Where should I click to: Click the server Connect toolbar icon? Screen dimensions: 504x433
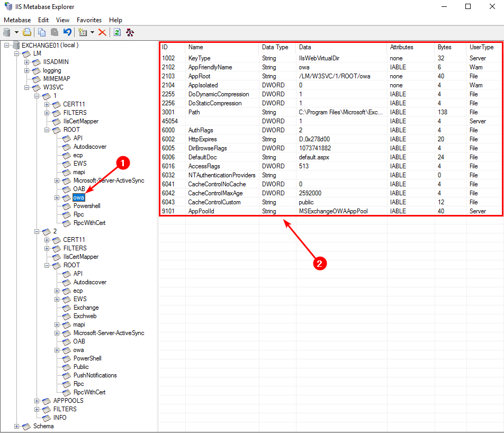pos(7,32)
